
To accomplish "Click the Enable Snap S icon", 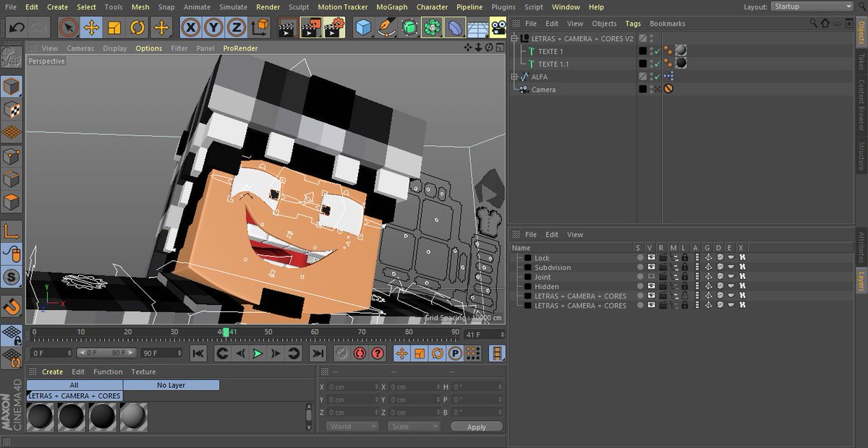I will click(12, 277).
